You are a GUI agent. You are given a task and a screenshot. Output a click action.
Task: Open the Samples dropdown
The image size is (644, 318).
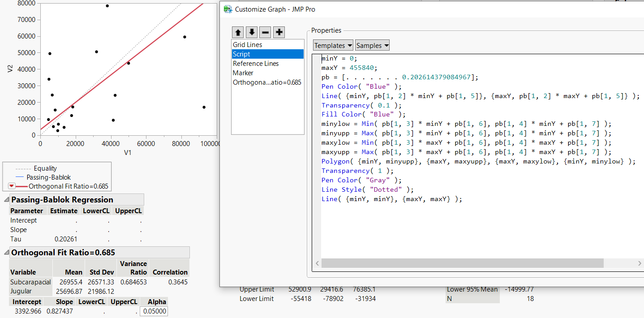point(372,45)
